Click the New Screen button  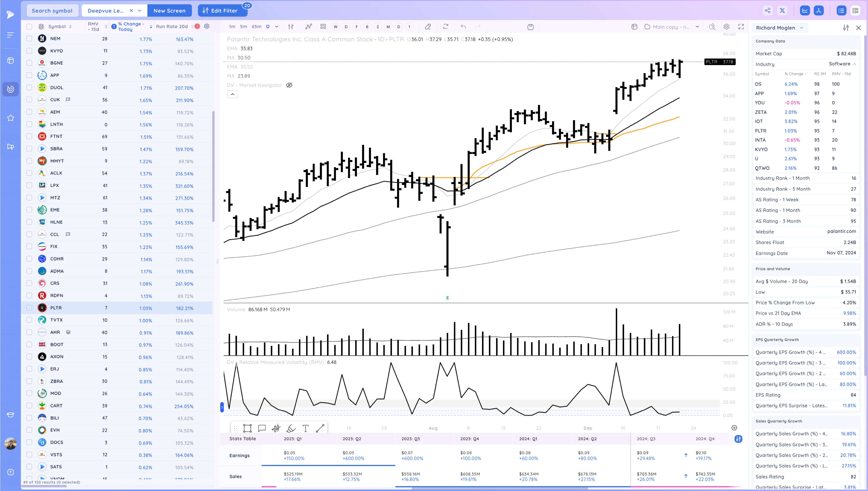(x=169, y=11)
